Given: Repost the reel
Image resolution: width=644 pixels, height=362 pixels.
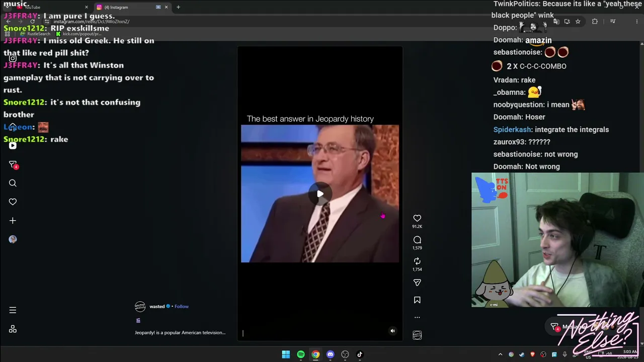Looking at the screenshot, I should point(417,261).
